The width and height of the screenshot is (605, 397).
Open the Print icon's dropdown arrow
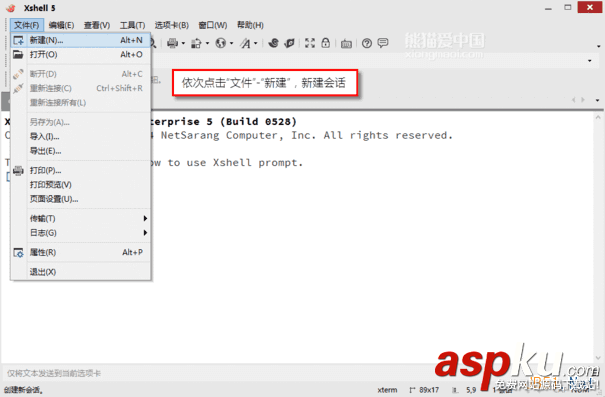coord(183,43)
